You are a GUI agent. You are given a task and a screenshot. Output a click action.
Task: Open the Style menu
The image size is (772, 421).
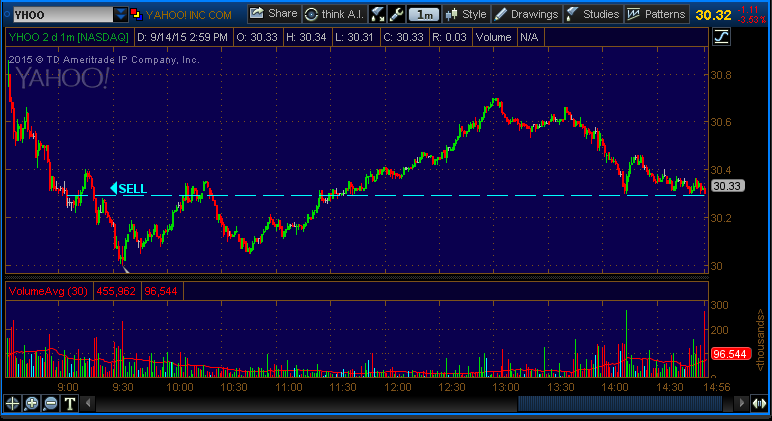tap(467, 14)
